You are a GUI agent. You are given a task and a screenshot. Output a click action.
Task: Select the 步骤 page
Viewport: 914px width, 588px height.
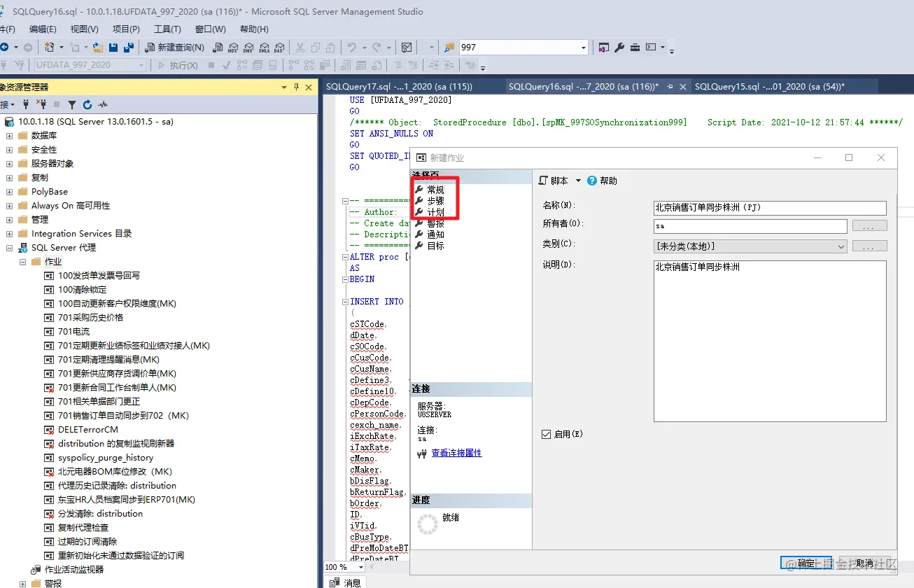(x=435, y=201)
